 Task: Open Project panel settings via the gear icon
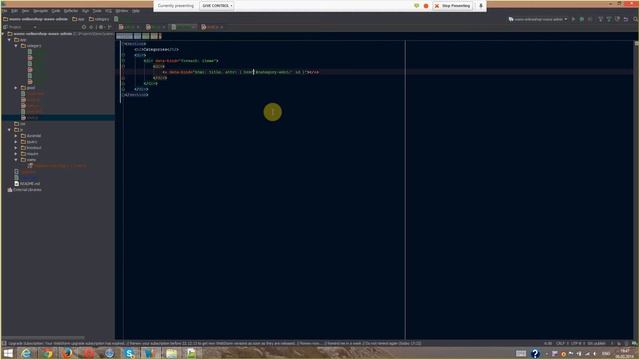pyautogui.click(x=101, y=27)
